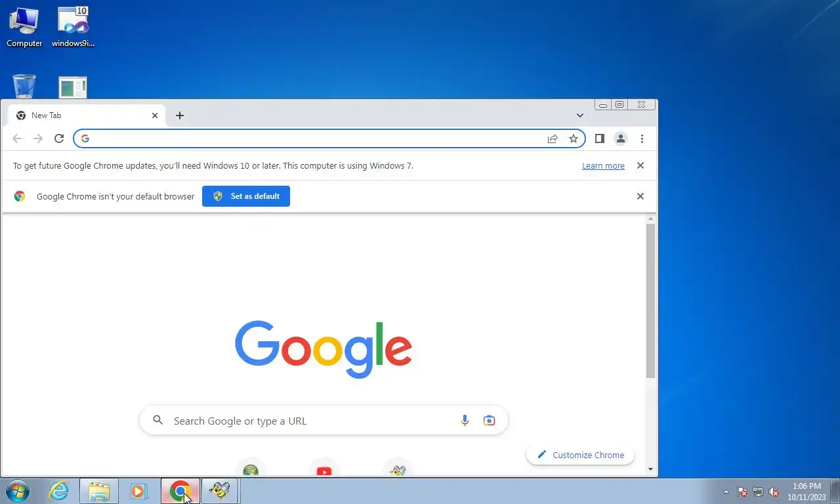This screenshot has height=504, width=840.
Task: Bookmark this tab with the star icon
Action: point(574,138)
